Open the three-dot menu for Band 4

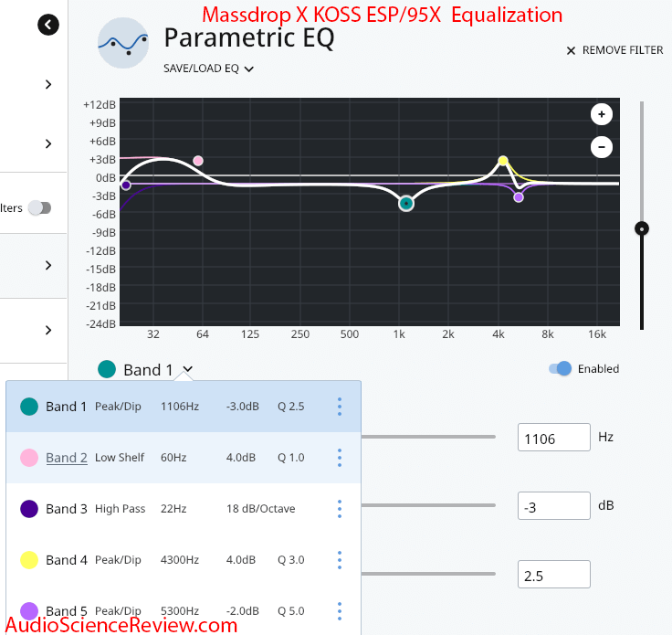(340, 560)
